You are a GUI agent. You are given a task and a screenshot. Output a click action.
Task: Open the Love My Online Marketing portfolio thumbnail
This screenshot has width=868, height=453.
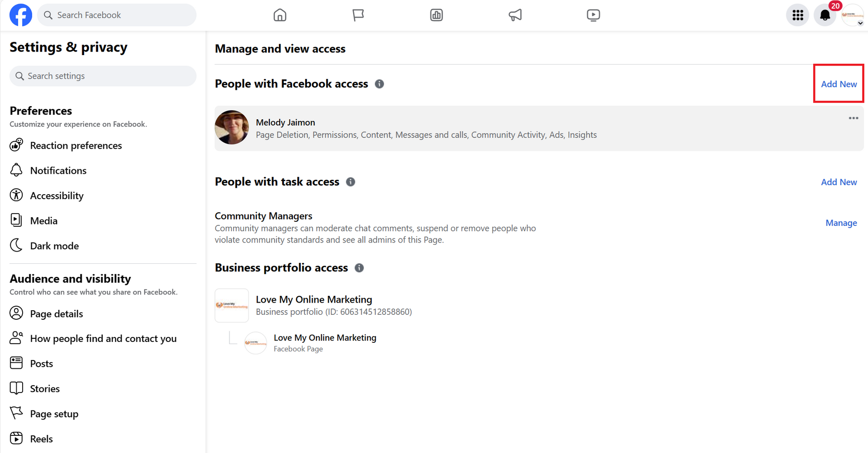[x=231, y=305]
